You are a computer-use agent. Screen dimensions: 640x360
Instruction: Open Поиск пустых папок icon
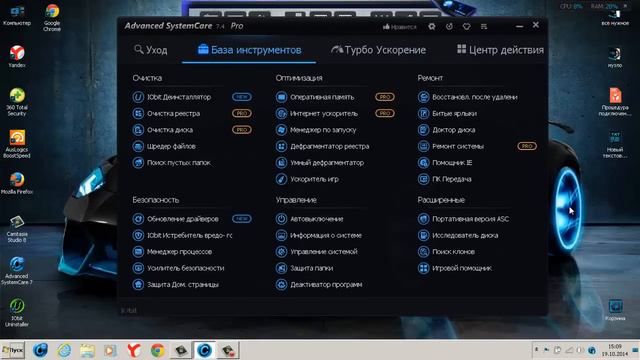[x=138, y=162]
